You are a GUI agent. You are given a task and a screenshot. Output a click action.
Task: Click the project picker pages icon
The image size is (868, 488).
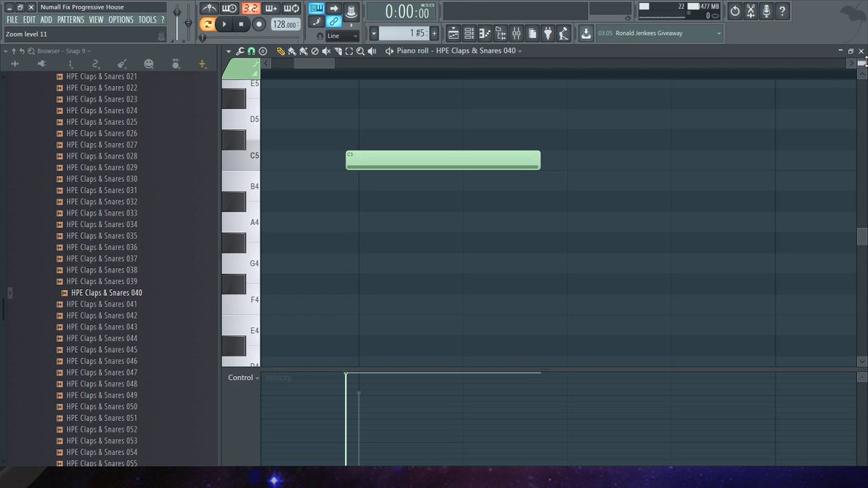(x=532, y=33)
